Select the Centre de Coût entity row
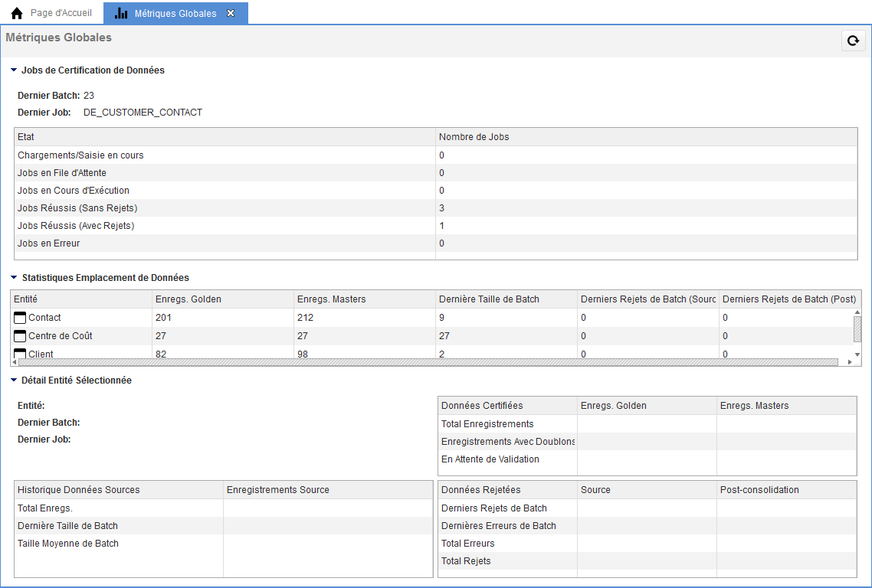The width and height of the screenshot is (872, 588). pyautogui.click(x=432, y=335)
